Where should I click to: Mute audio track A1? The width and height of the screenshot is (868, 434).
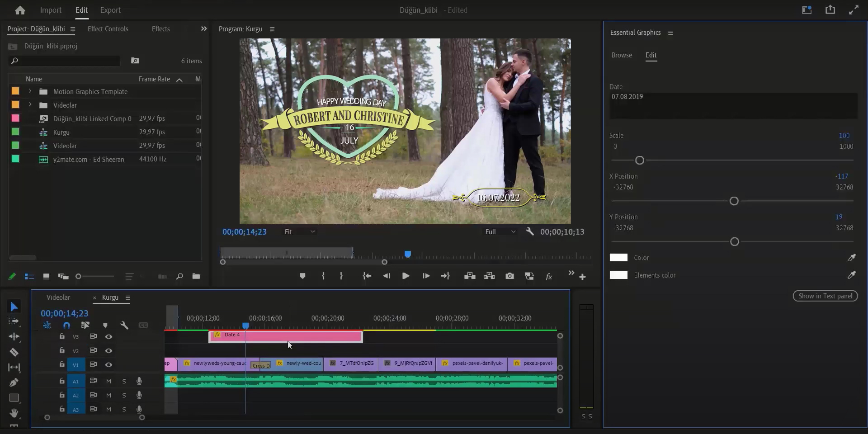coord(108,382)
